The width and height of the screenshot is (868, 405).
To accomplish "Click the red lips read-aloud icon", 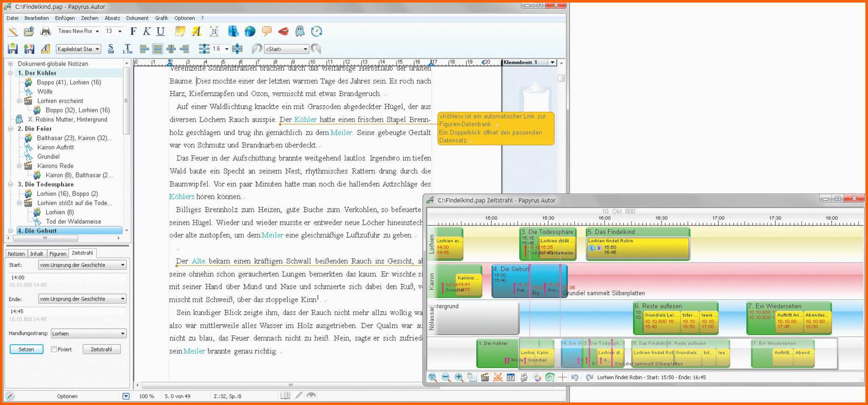I will (x=283, y=31).
